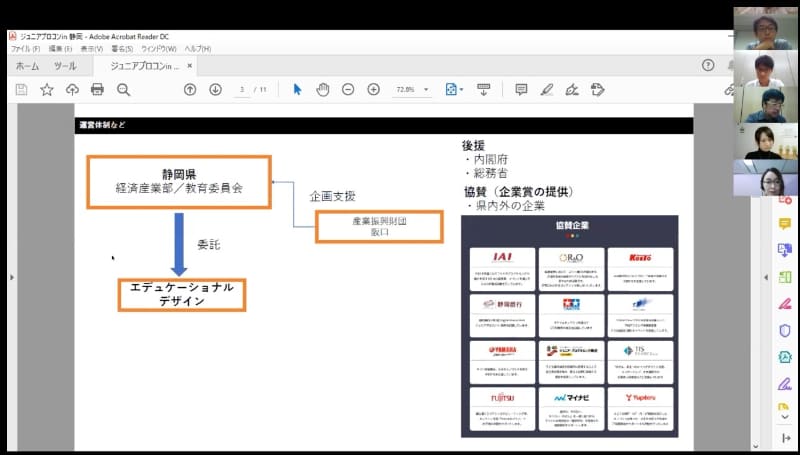Open help via question mark icon
800x455 pixels.
[708, 65]
